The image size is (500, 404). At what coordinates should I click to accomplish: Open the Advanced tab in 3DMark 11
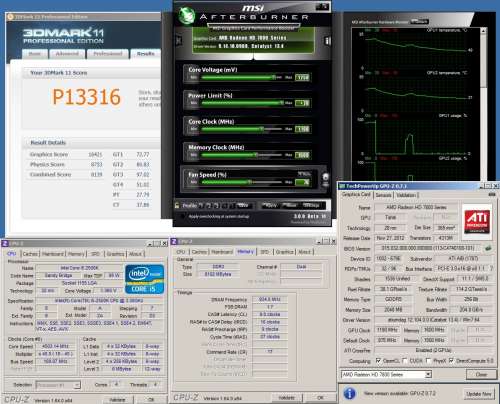tap(67, 54)
